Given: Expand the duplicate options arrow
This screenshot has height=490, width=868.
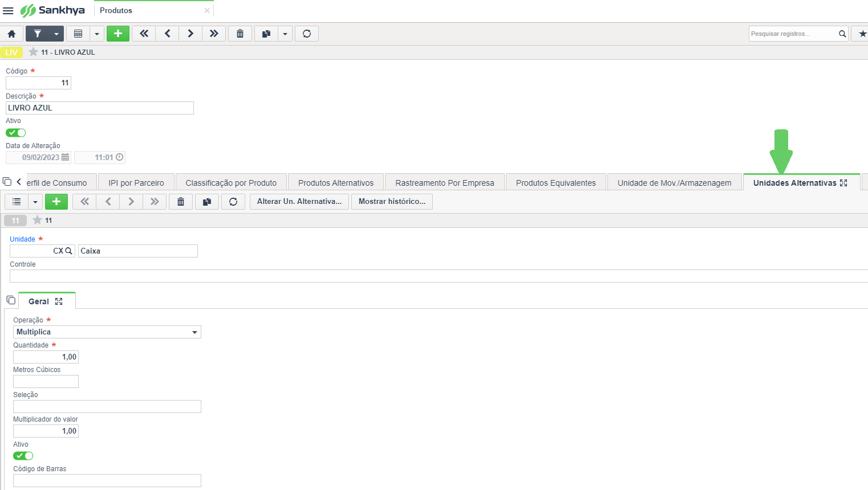Looking at the screenshot, I should point(285,34).
